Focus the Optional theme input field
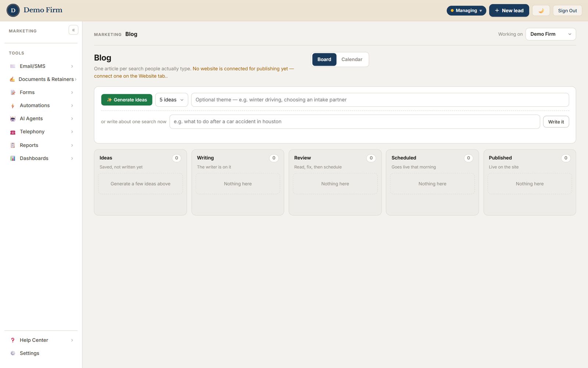This screenshot has width=588, height=368. tap(380, 100)
